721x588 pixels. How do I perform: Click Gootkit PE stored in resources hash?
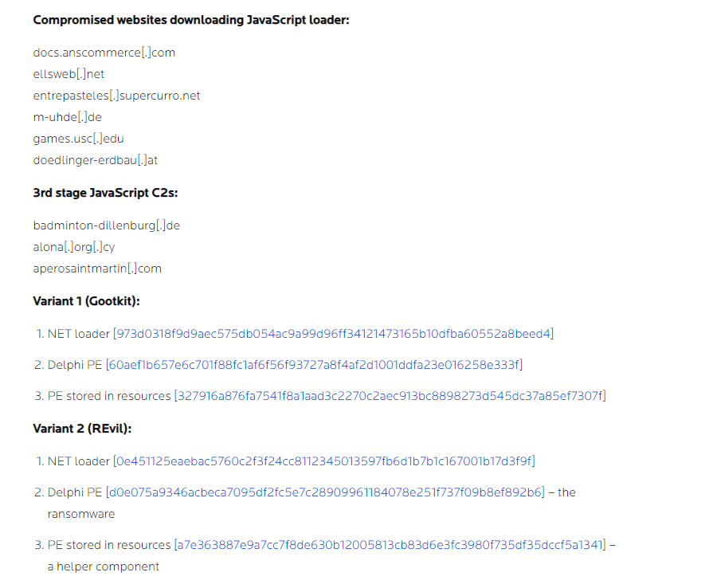click(x=390, y=396)
